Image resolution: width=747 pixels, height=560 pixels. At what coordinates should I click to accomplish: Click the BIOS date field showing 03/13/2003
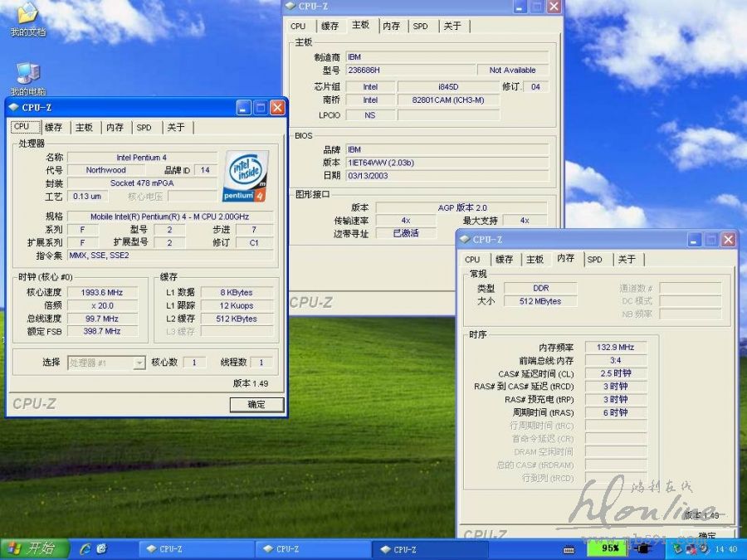(447, 176)
